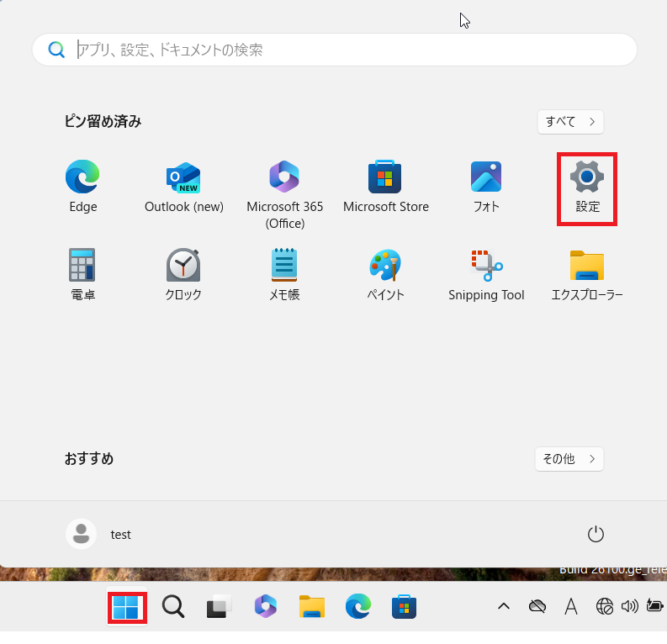Open Microsoft 365 Copilot taskbar icon

266,607
